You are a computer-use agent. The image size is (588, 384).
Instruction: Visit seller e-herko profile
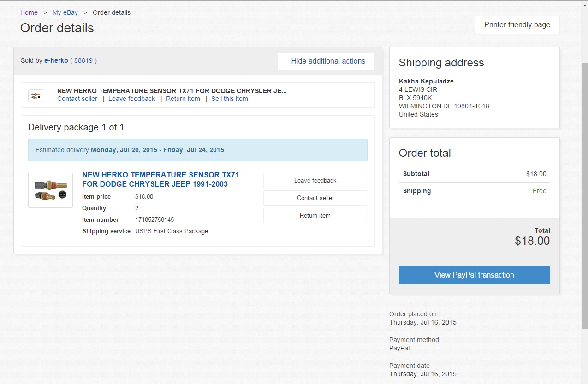coord(56,60)
